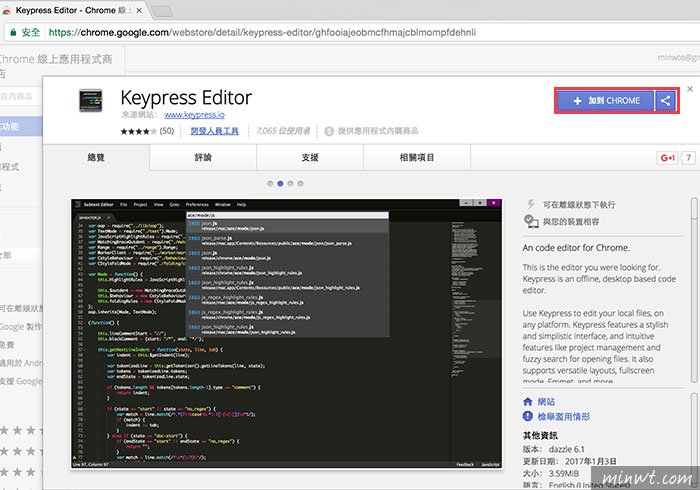
Task: Click the in-app purchases coin icon
Action: (x=329, y=131)
